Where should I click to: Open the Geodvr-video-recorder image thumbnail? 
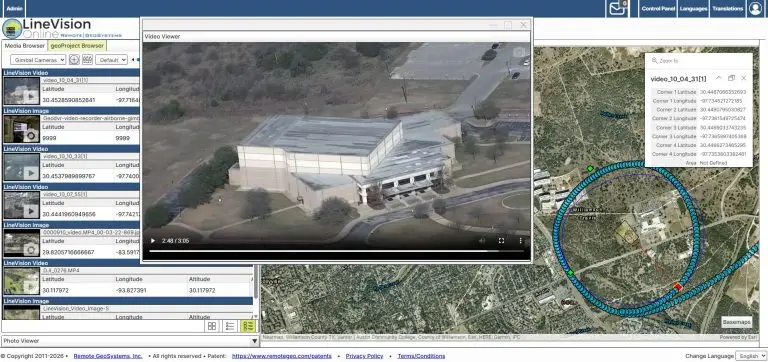21,129
